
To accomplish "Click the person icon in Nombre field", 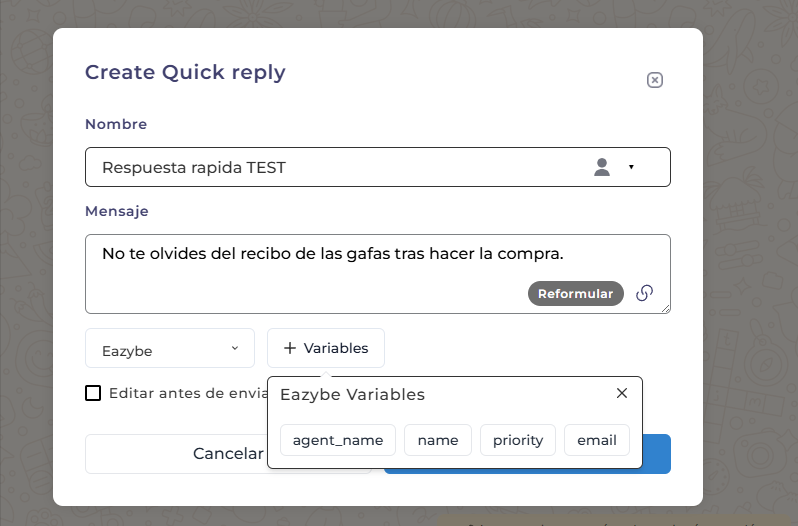I will point(602,167).
